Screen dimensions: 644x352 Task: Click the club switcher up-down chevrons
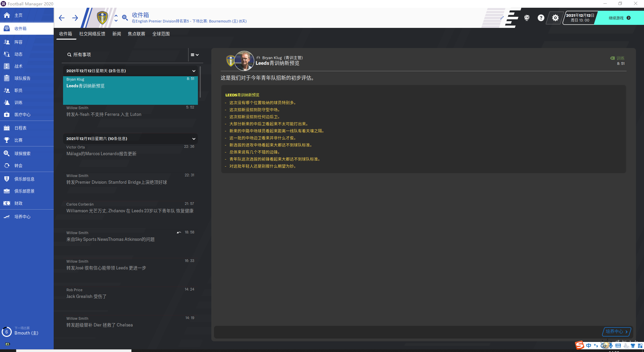116,18
